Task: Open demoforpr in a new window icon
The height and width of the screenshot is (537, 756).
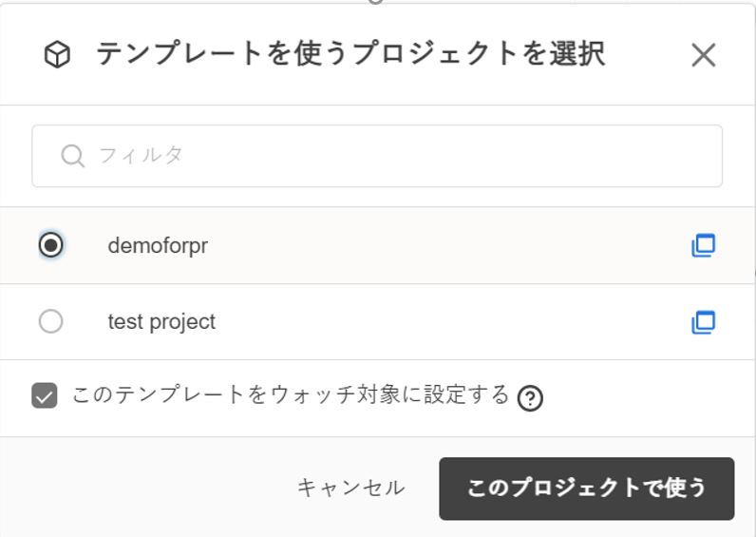Action: (703, 245)
